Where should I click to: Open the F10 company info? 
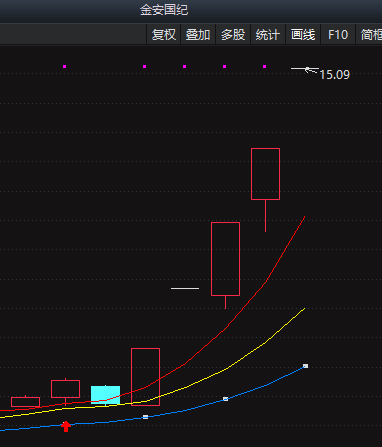[x=338, y=34]
